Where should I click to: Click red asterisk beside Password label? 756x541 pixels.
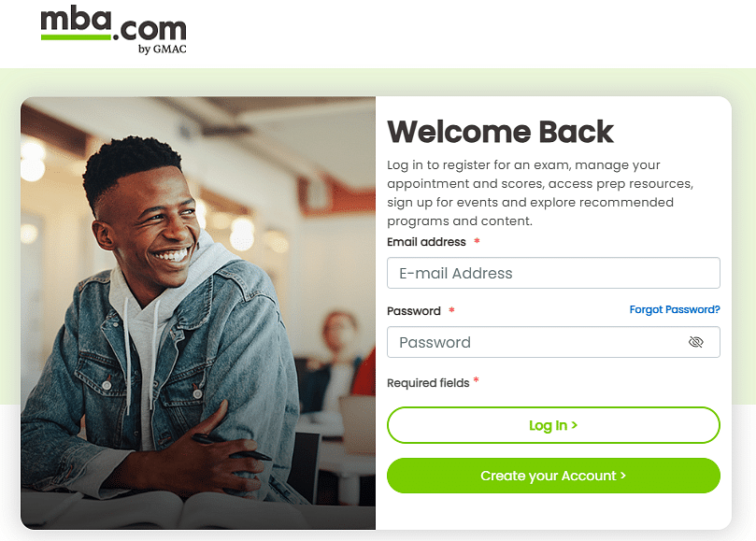click(451, 309)
